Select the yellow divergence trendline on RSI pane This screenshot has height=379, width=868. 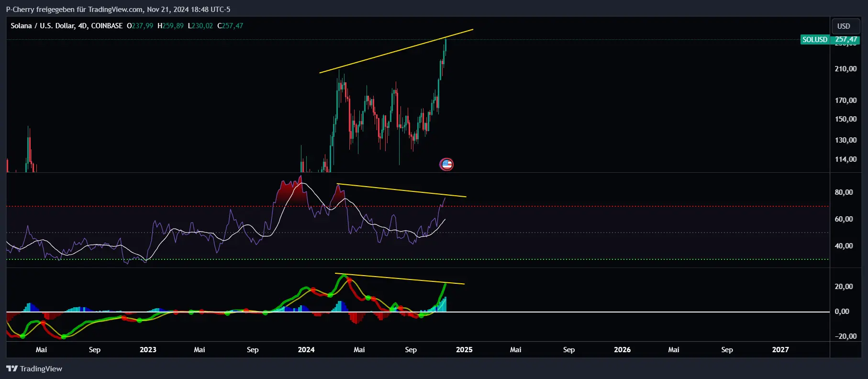pos(401,190)
